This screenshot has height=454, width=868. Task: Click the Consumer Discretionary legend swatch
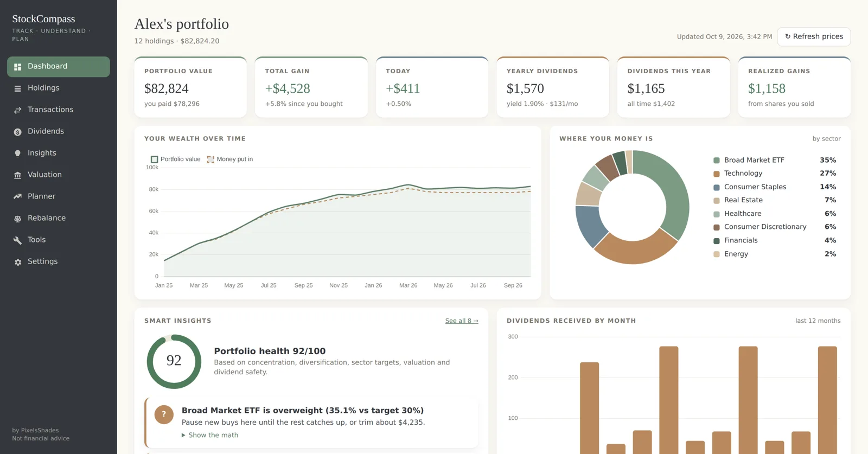717,227
